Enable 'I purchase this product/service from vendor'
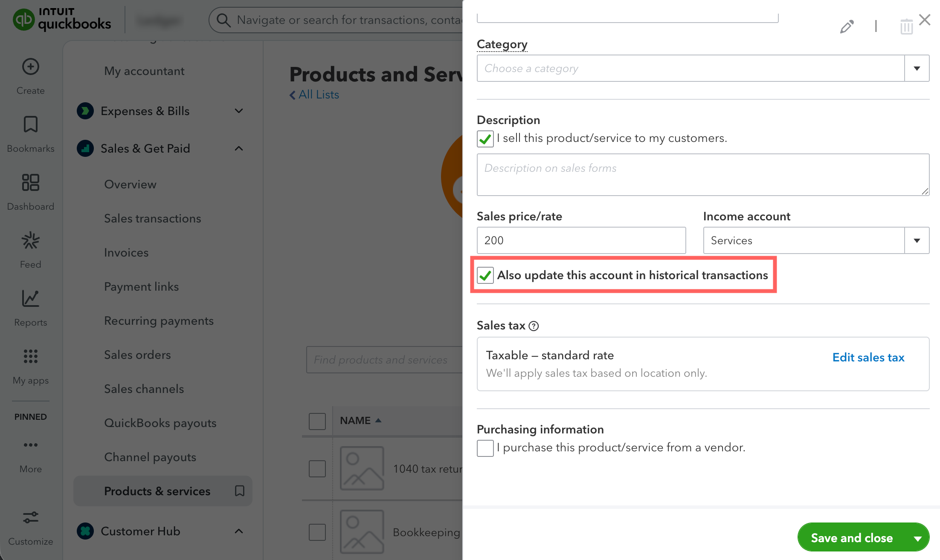 click(x=485, y=448)
